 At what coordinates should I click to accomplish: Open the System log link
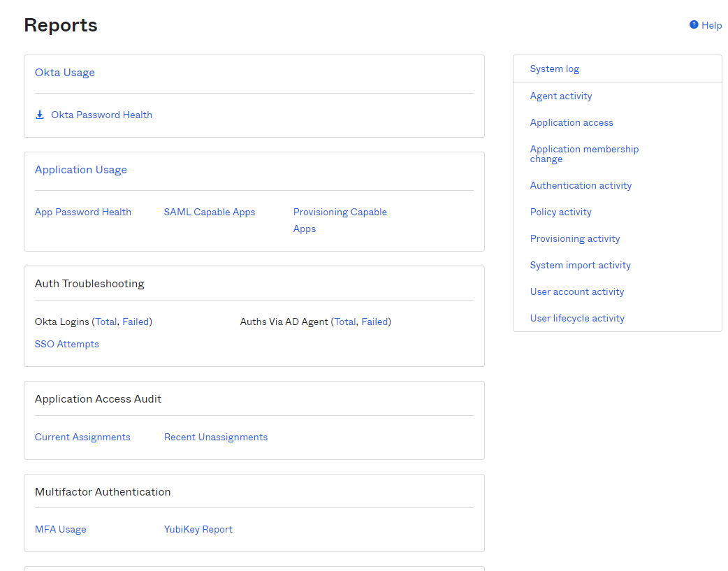554,68
